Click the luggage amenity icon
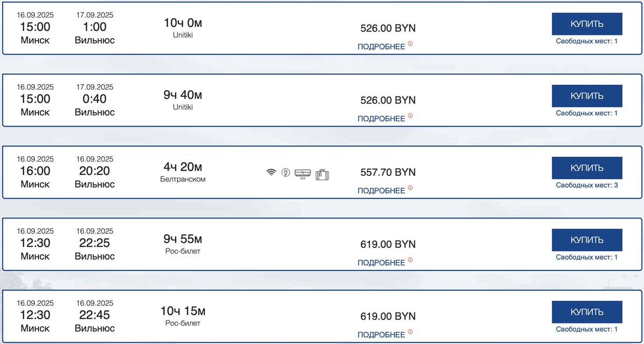This screenshot has height=344, width=644. pyautogui.click(x=322, y=173)
